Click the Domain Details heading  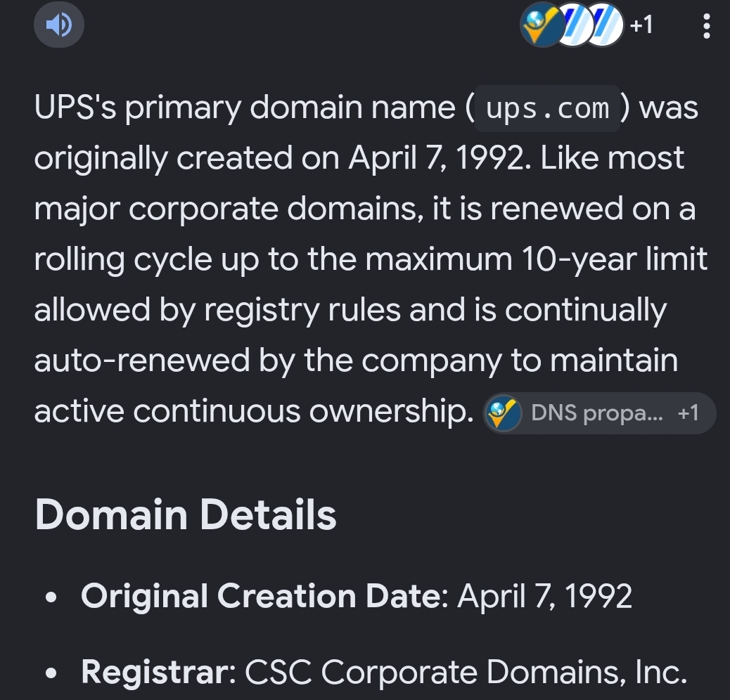(185, 515)
